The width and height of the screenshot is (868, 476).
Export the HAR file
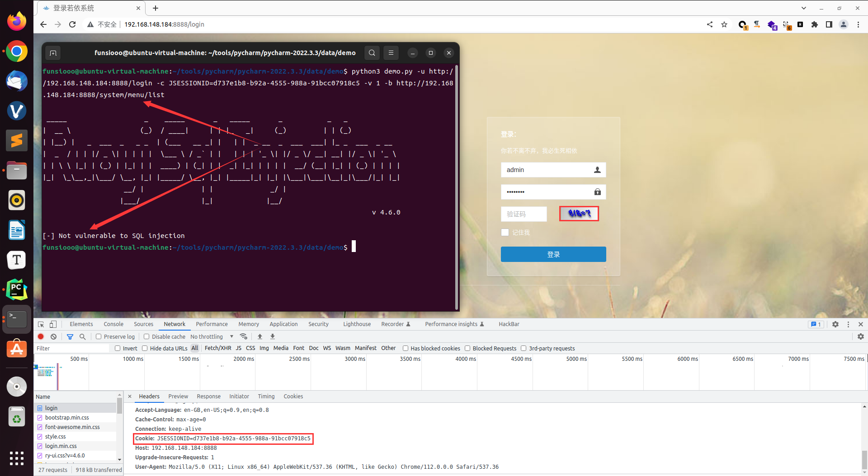pos(273,336)
